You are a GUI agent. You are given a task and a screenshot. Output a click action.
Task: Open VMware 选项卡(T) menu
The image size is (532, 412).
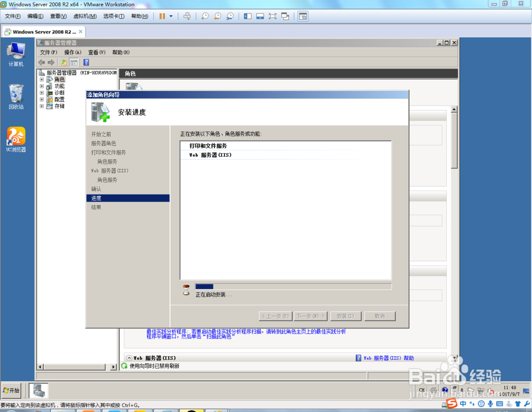(114, 16)
